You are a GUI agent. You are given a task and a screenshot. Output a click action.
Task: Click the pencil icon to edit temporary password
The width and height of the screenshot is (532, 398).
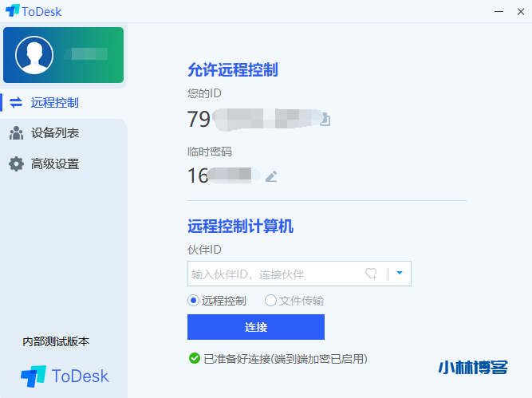(x=271, y=175)
